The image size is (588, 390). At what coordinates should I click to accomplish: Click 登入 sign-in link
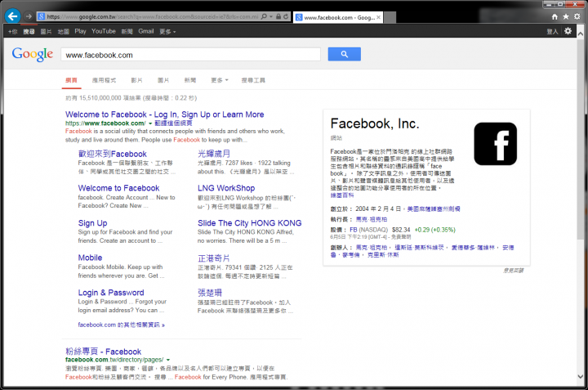[x=552, y=32]
